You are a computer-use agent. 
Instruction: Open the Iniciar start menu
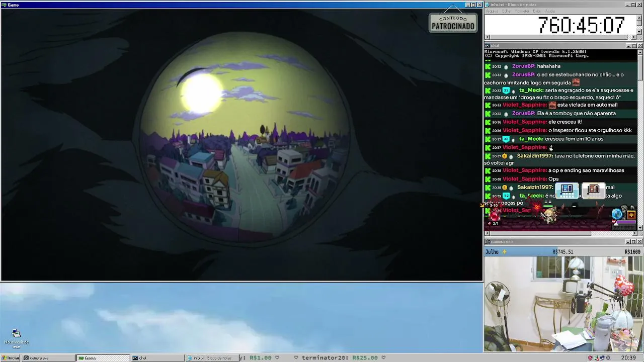point(11,358)
